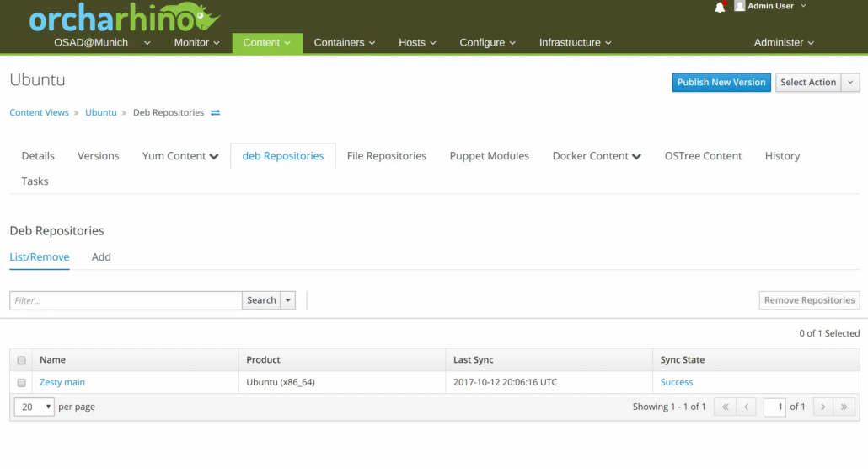The image size is (868, 469).
Task: Open the Select Action dropdown
Action: point(817,83)
